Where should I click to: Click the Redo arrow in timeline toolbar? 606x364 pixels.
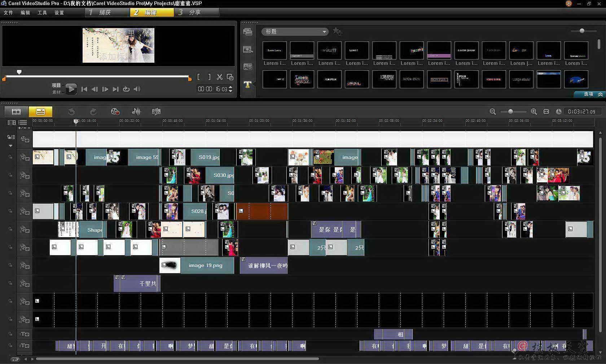pyautogui.click(x=93, y=111)
